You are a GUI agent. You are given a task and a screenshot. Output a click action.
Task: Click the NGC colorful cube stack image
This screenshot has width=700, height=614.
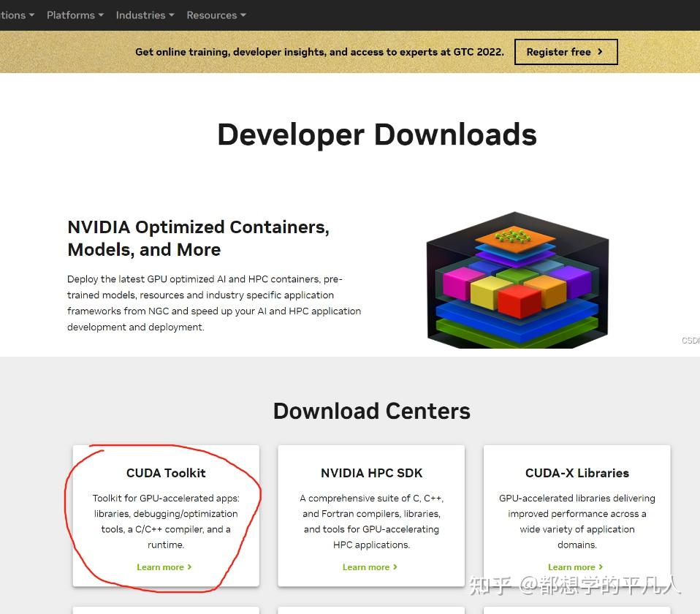(x=518, y=280)
